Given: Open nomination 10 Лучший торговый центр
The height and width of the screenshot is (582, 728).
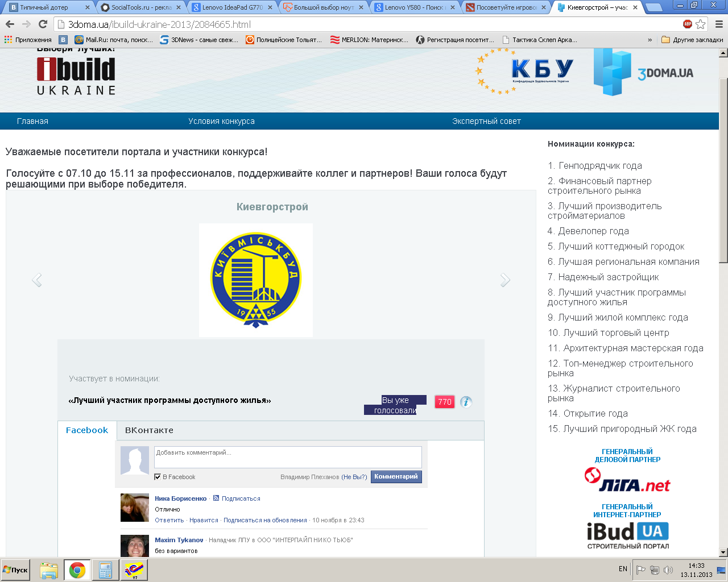Looking at the screenshot, I should pos(609,332).
